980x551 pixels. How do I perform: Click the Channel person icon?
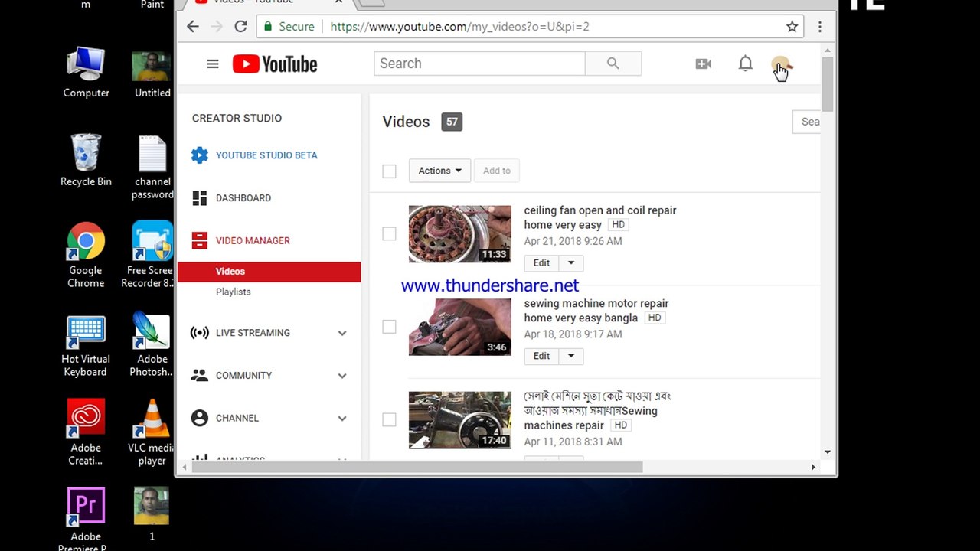tap(200, 419)
